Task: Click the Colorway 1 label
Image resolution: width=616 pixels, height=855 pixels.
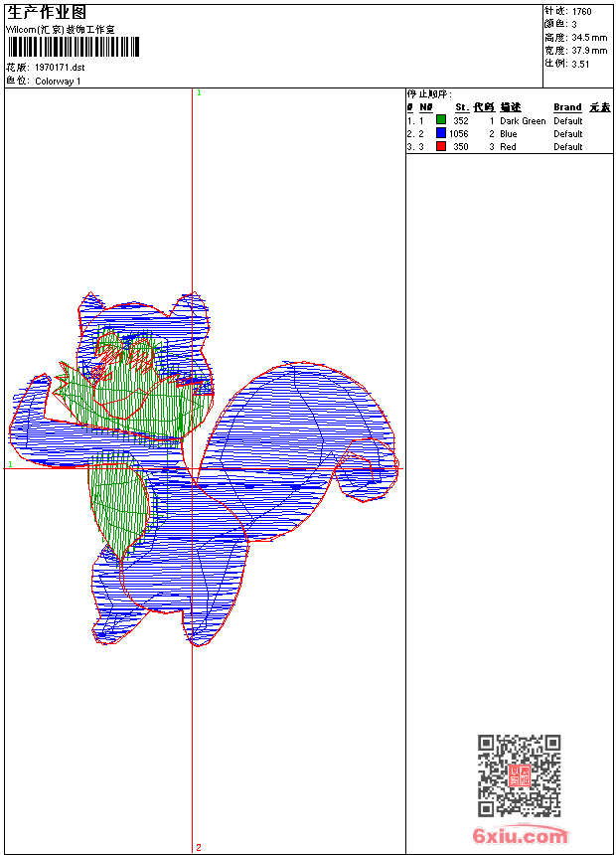Action: click(58, 82)
